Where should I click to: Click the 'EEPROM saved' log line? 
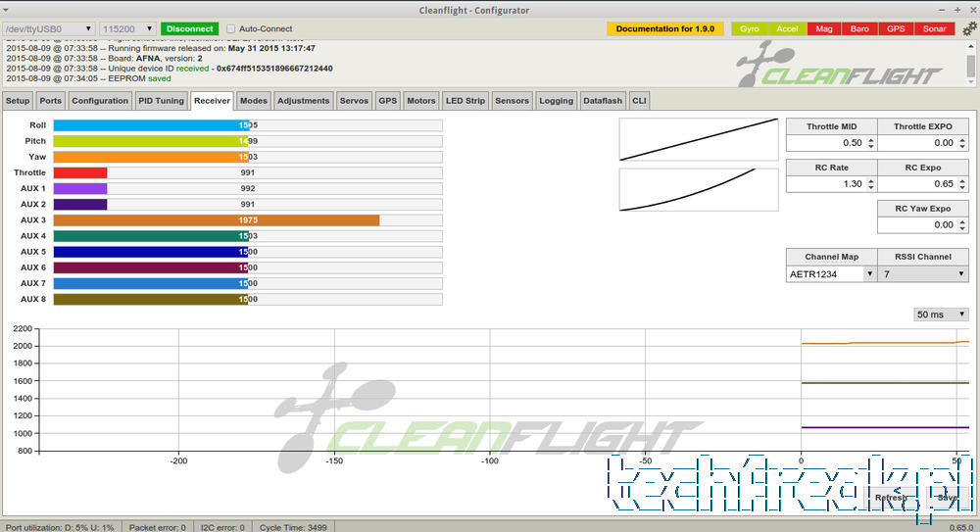coord(88,78)
